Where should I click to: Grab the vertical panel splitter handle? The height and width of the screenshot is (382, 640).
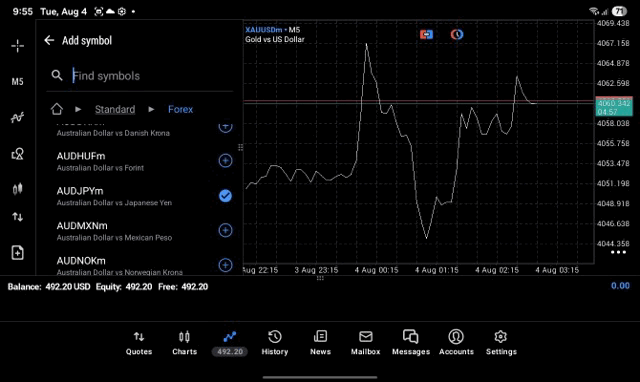tap(240, 147)
